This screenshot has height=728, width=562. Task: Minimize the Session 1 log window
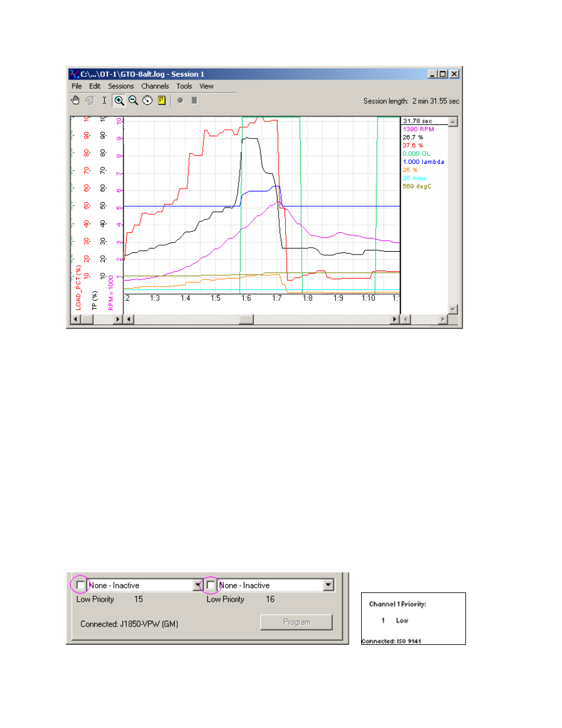(x=433, y=74)
